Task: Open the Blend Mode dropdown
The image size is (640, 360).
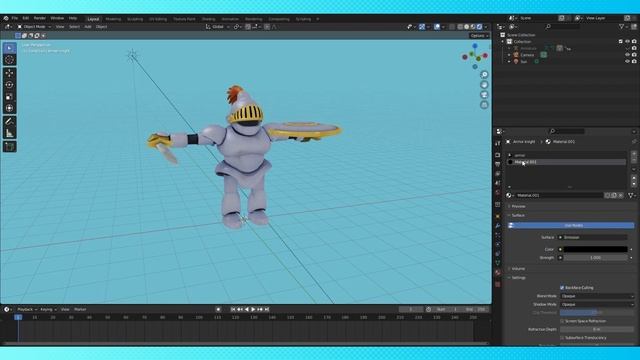Action: 597,296
